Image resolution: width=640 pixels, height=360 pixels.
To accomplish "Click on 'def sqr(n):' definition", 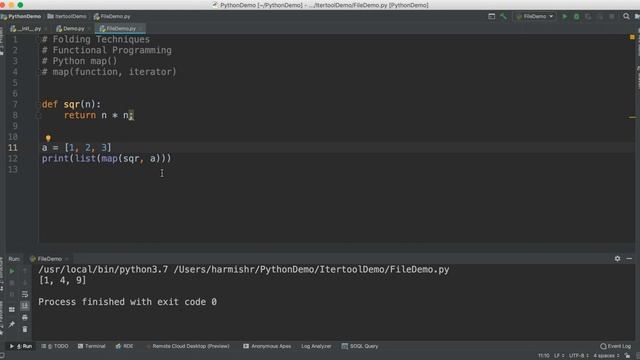I will pos(71,104).
